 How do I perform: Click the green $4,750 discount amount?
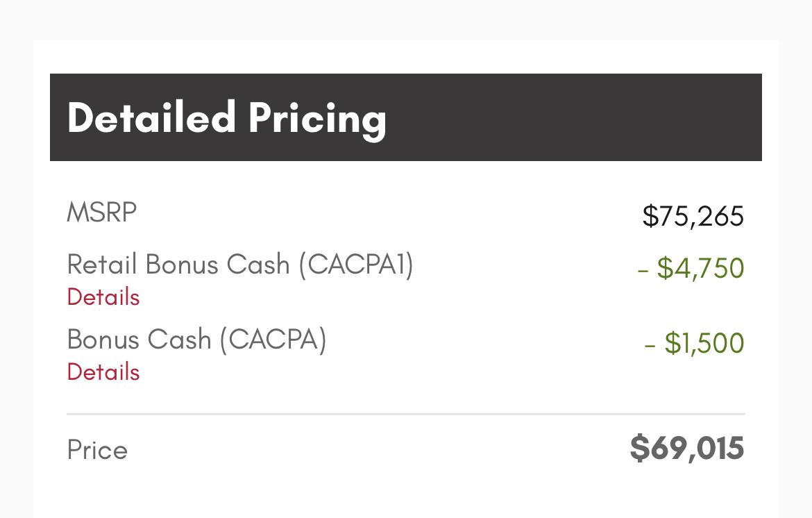click(700, 268)
